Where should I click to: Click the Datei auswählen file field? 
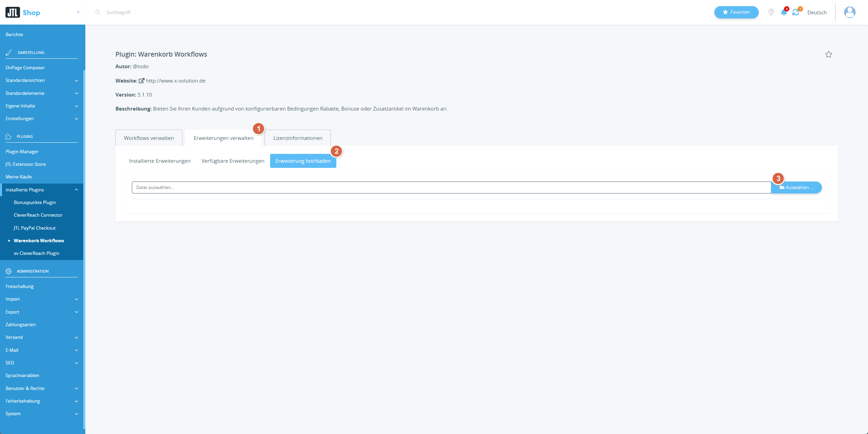(x=451, y=187)
